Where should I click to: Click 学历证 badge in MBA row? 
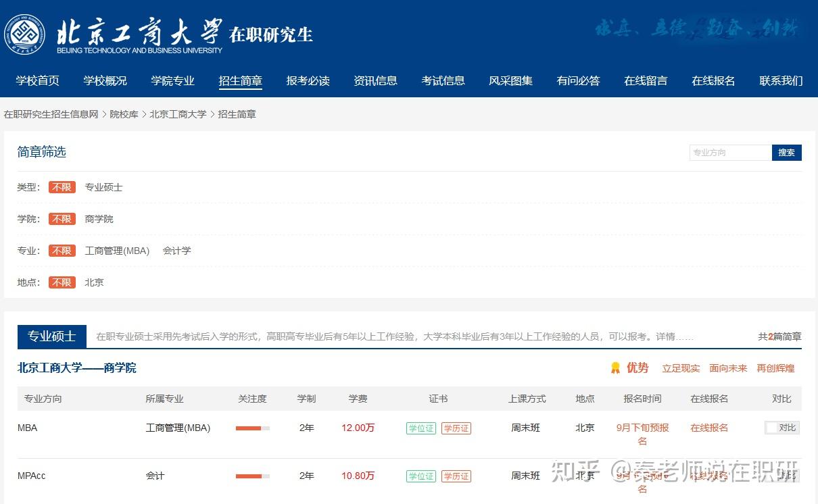(x=456, y=428)
